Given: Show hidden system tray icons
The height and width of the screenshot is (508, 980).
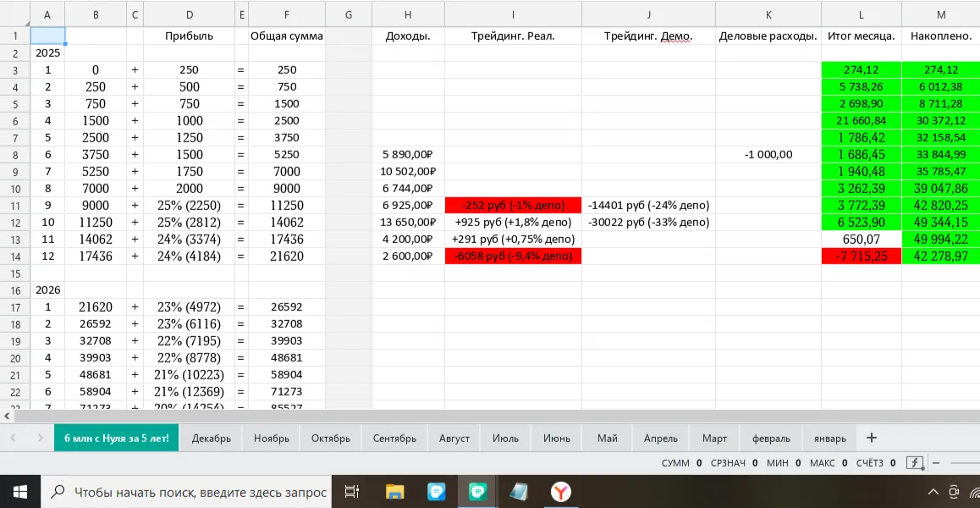Looking at the screenshot, I should pos(933,492).
